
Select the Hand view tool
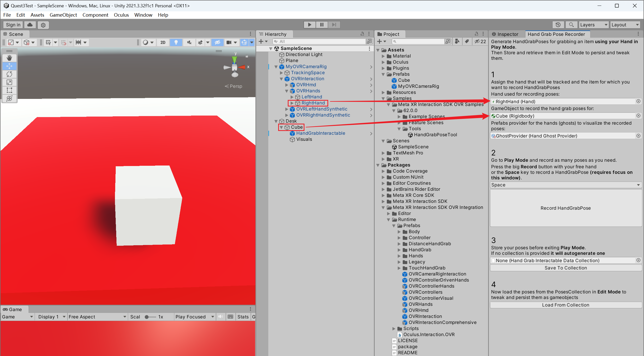(9, 58)
